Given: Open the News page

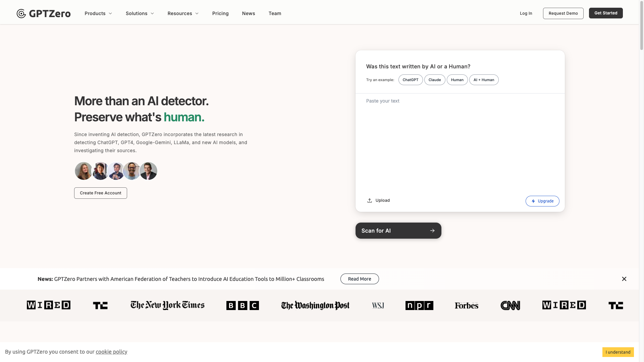Looking at the screenshot, I should 249,13.
